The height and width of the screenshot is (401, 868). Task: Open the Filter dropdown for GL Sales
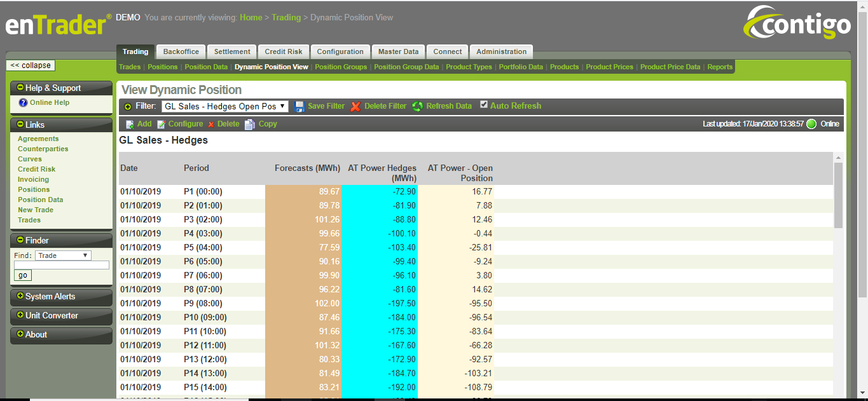[x=225, y=106]
